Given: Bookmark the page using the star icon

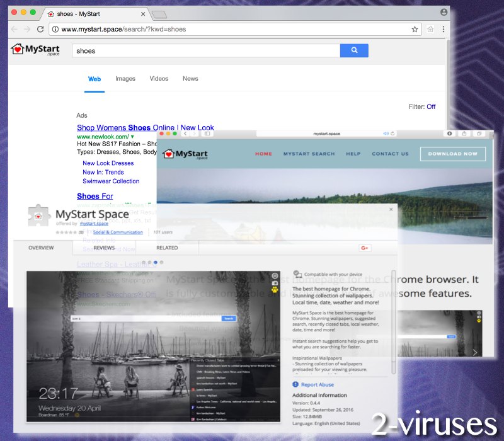Looking at the screenshot, I should pyautogui.click(x=415, y=29).
